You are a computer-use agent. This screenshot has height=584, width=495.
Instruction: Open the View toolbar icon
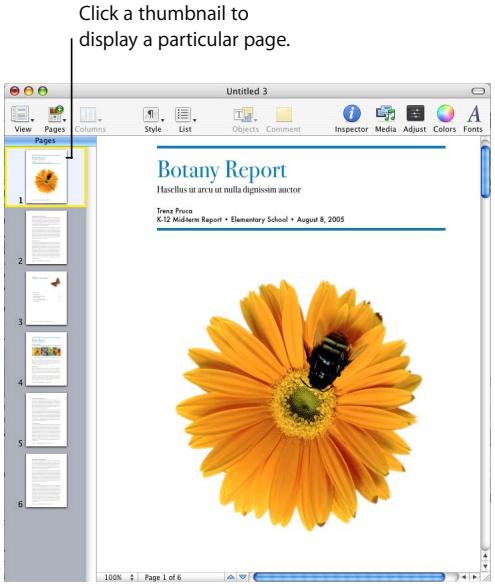20,114
